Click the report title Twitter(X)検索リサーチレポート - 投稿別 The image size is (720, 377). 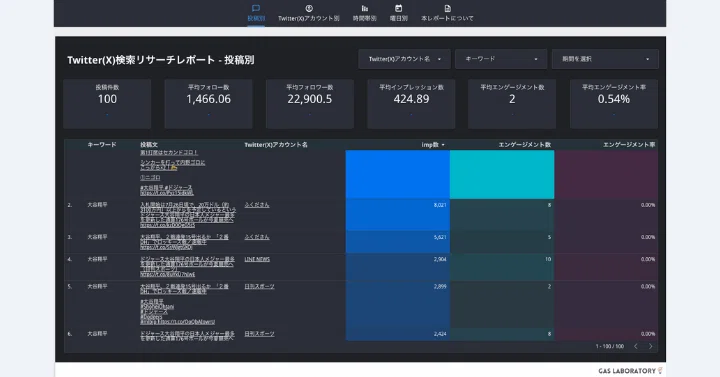tap(161, 60)
